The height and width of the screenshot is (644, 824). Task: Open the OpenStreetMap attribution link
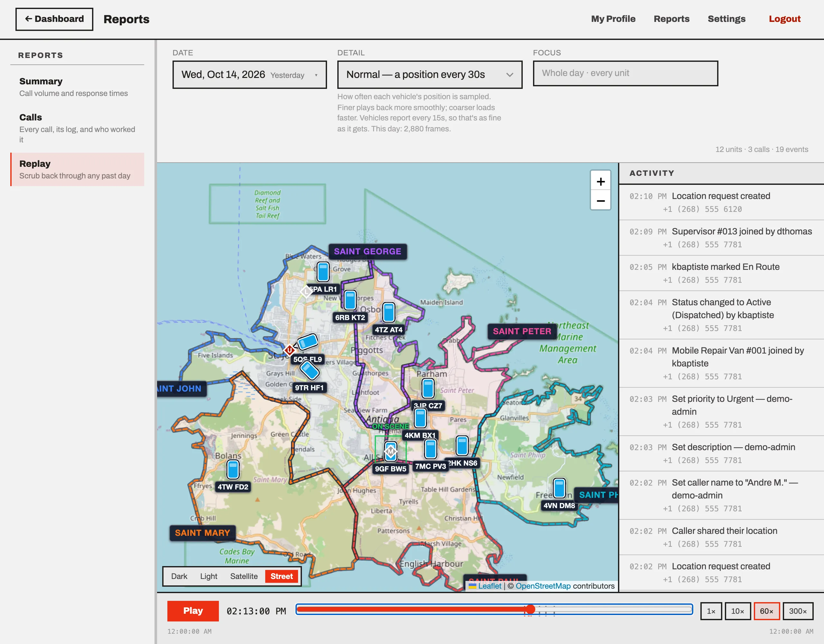543,586
